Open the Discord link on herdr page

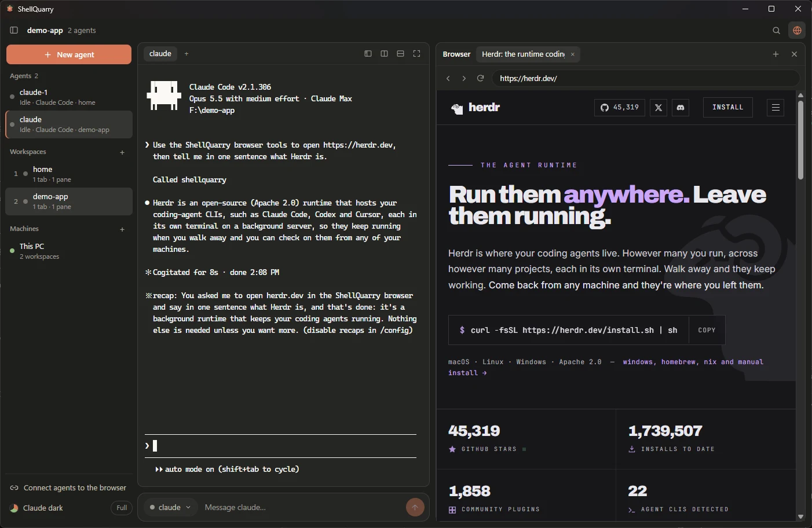pos(681,108)
